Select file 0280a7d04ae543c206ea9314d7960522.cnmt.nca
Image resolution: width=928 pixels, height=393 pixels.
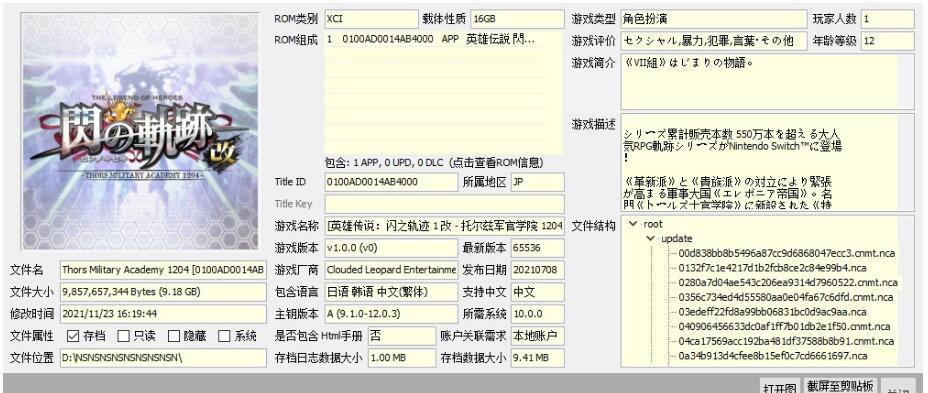tap(788, 282)
